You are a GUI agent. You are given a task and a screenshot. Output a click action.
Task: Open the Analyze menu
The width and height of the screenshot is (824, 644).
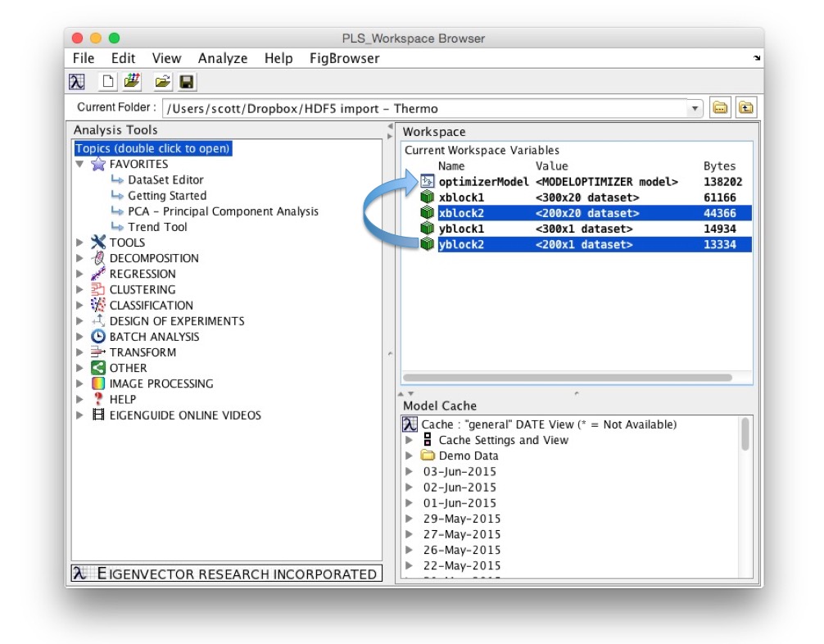(222, 58)
